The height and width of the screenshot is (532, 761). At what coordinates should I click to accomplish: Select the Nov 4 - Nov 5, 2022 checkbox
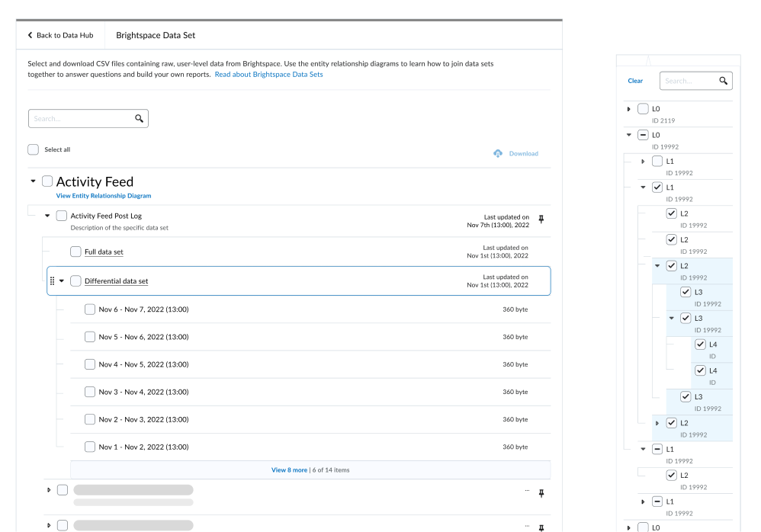point(90,364)
